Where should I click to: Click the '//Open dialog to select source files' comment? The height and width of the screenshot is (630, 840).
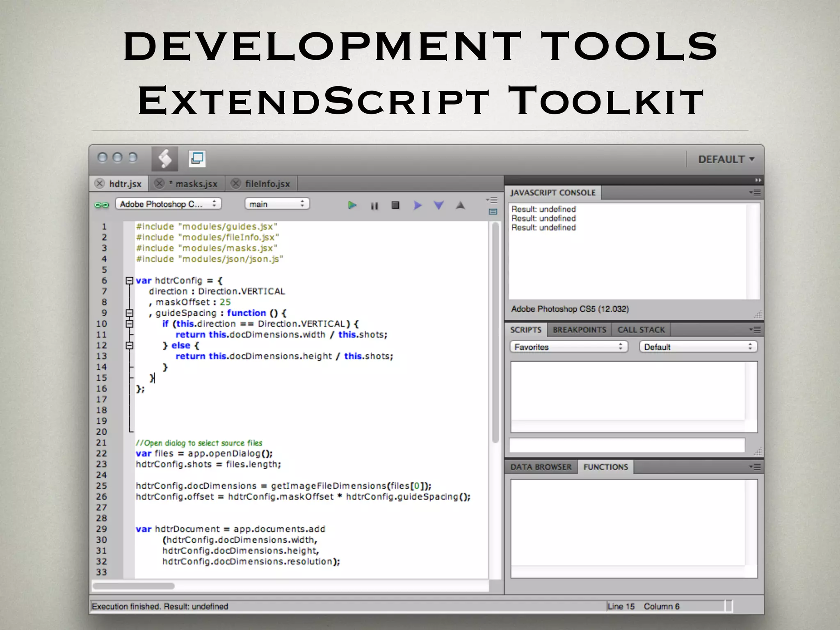tap(199, 443)
